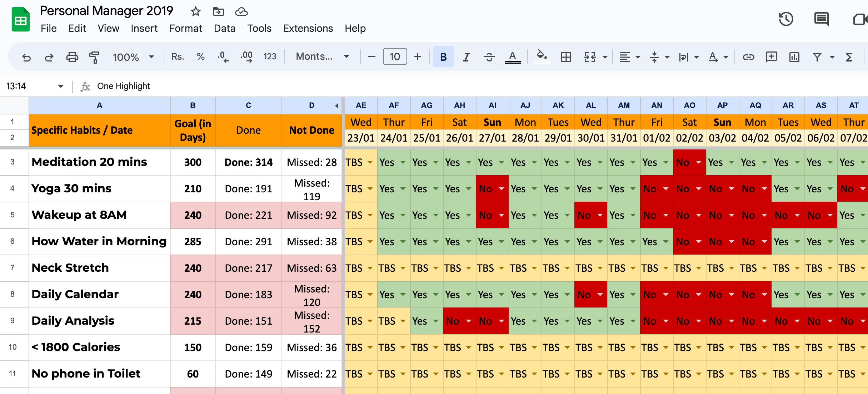
Task: Click Move to folder icon
Action: point(218,11)
